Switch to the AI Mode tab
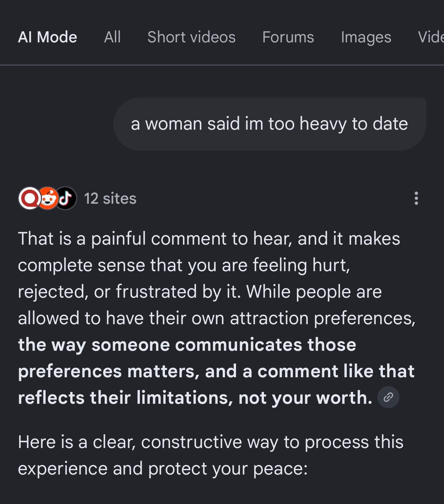Screen dimensions: 444x504 click(x=47, y=37)
